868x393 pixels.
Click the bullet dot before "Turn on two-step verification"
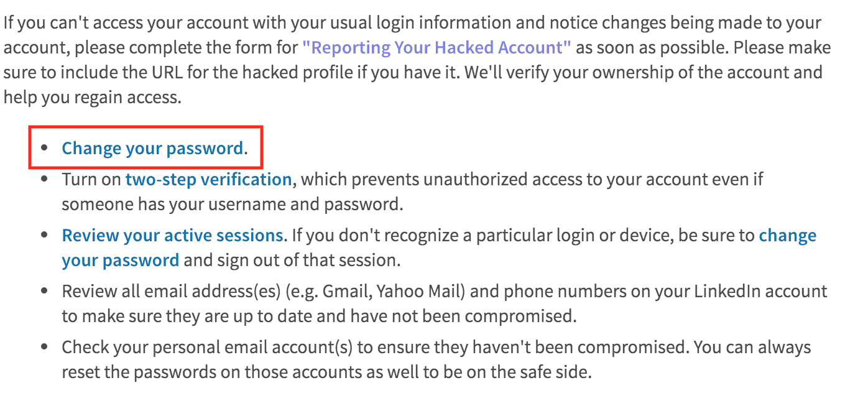click(44, 180)
